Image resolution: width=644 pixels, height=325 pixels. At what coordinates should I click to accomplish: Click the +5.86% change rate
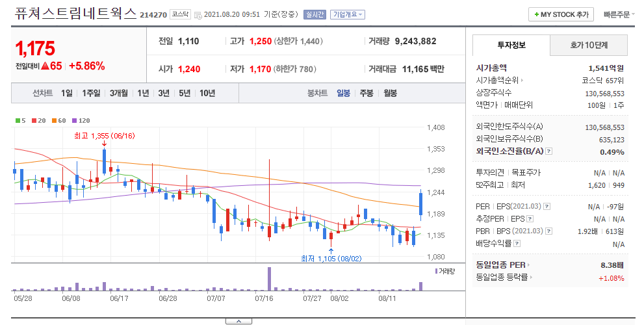86,66
